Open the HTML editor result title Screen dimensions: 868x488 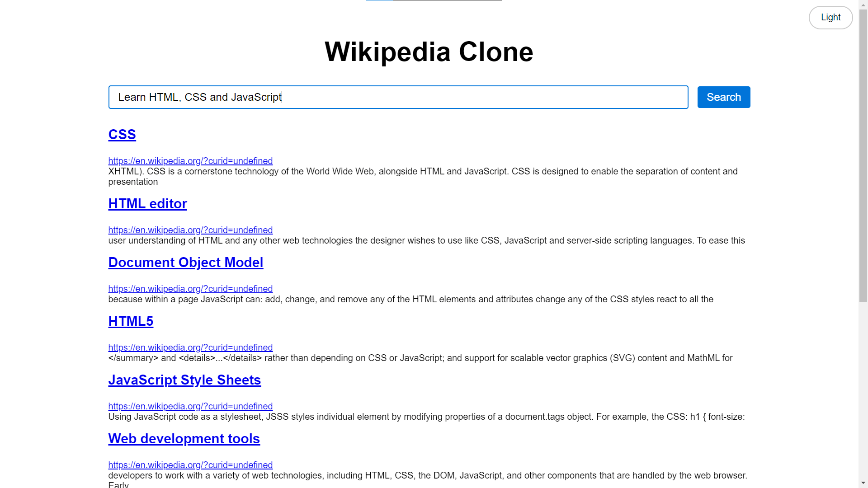coord(147,204)
